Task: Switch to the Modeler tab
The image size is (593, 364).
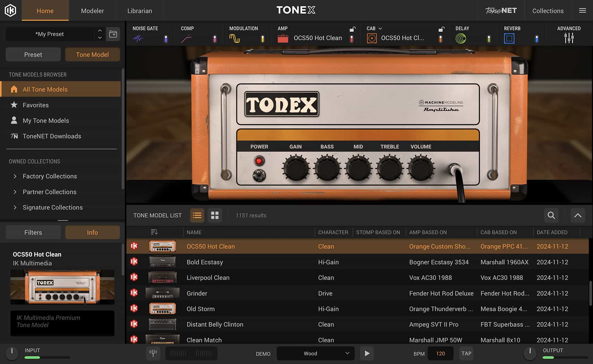Action: (x=92, y=10)
